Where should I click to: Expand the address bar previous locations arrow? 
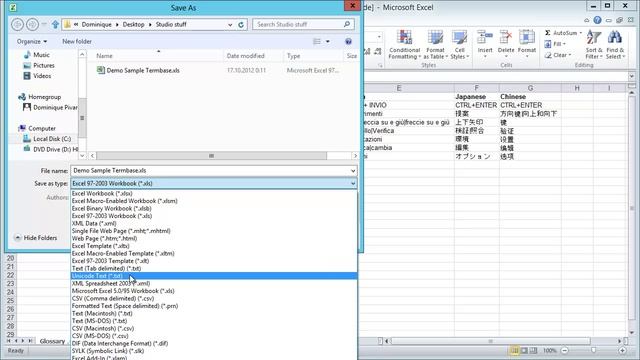(230, 24)
